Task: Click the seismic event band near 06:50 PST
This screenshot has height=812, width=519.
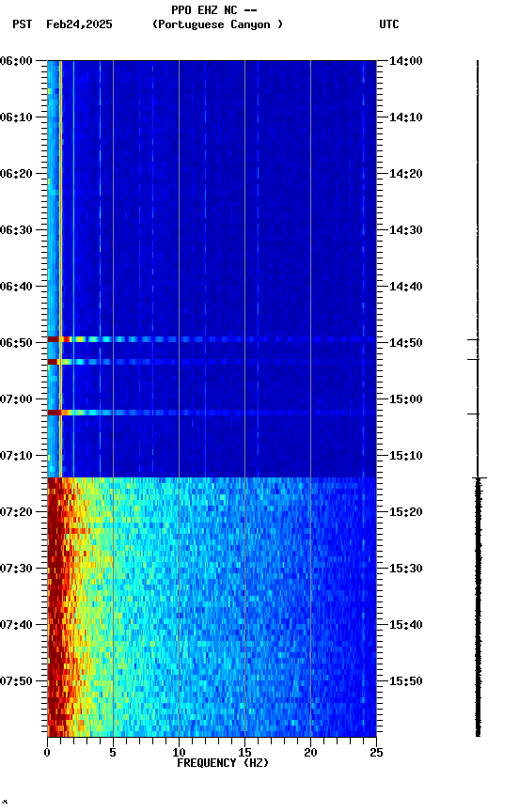Action: [x=212, y=339]
